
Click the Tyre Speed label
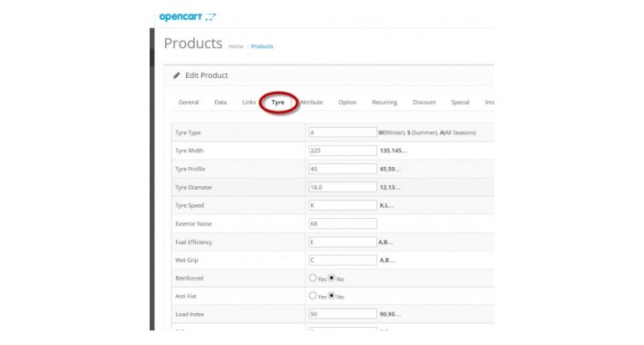(190, 205)
